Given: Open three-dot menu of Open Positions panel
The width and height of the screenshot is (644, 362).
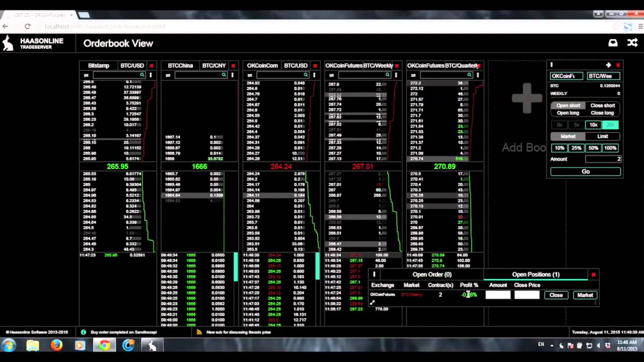Looking at the screenshot, I should tap(374, 275).
